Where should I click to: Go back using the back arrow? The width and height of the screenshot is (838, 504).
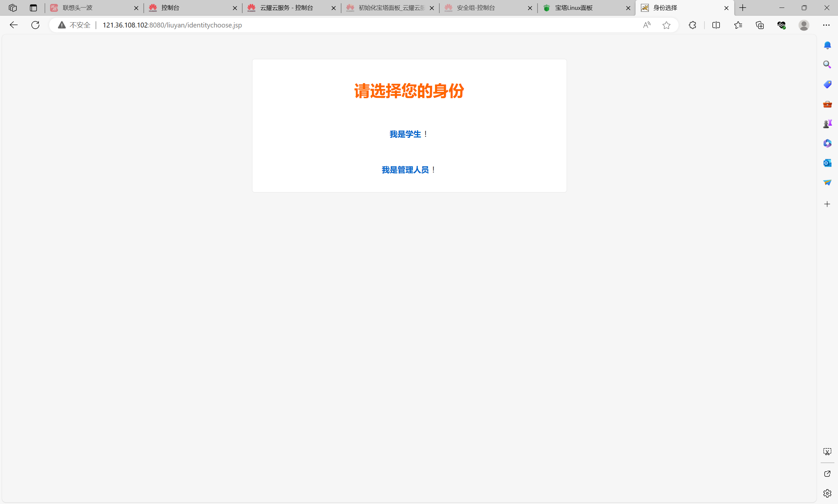[14, 25]
